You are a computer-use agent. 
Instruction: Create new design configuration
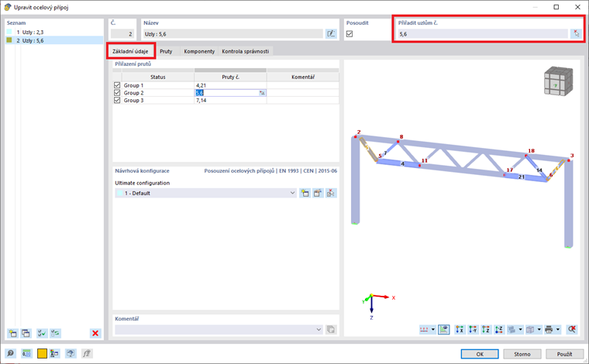tap(305, 194)
